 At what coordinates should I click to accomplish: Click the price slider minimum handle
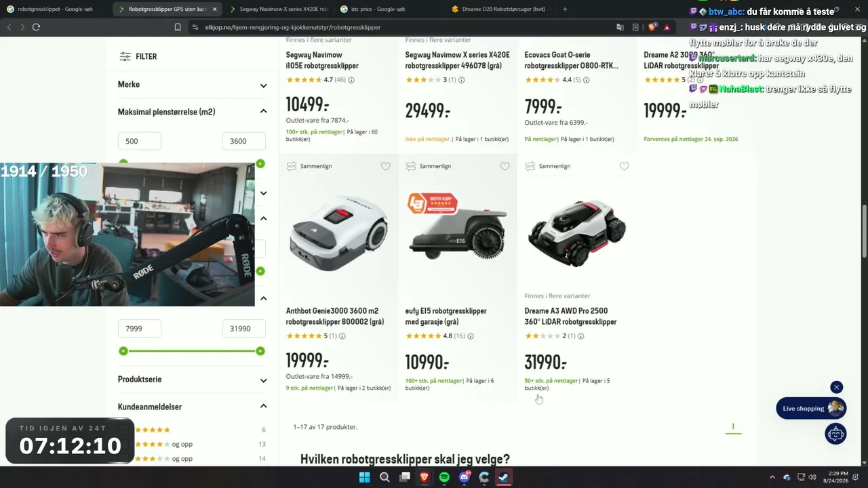123,351
